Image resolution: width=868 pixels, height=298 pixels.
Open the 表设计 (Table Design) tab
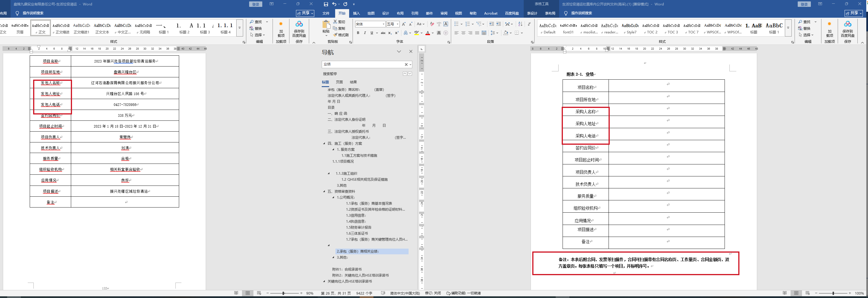coord(532,13)
